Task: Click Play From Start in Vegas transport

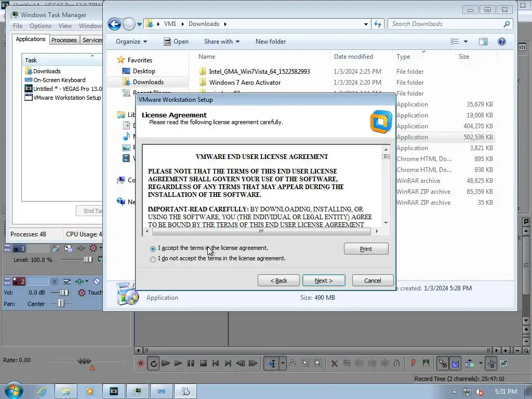Action: [166, 363]
